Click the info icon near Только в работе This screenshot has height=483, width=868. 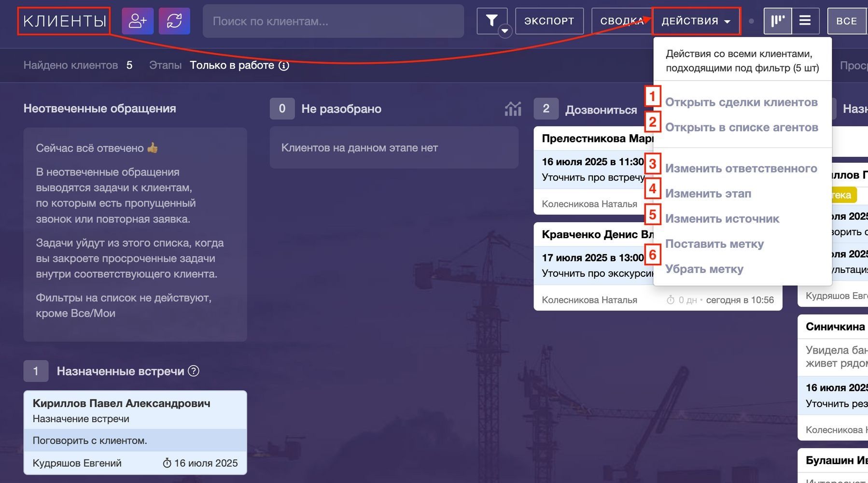[284, 66]
